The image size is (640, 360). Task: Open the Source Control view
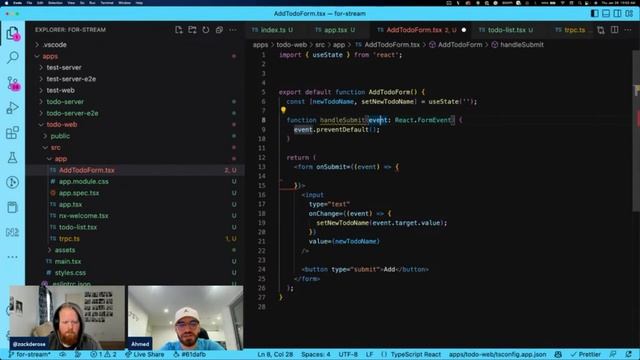[x=12, y=83]
